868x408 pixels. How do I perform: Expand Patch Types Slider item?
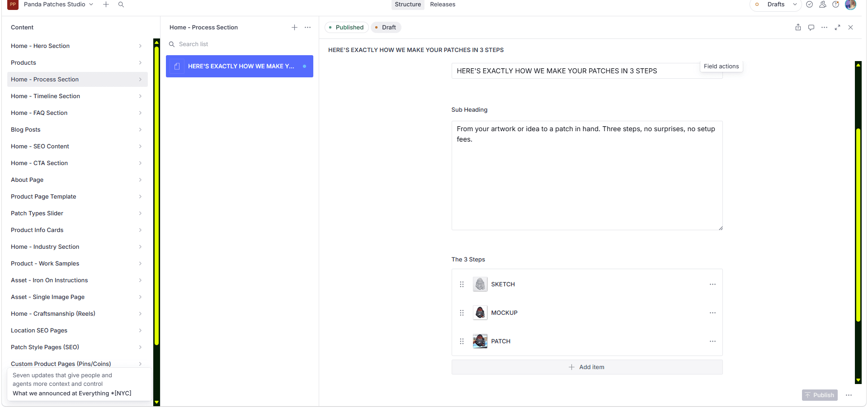[x=77, y=213]
